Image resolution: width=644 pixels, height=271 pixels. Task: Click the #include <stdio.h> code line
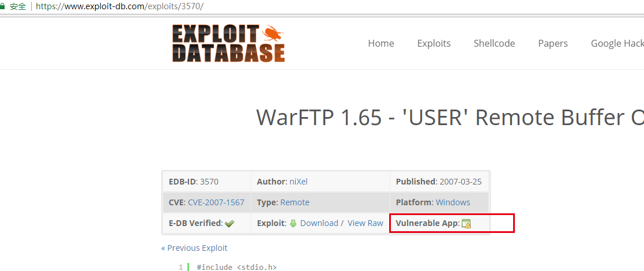236,268
